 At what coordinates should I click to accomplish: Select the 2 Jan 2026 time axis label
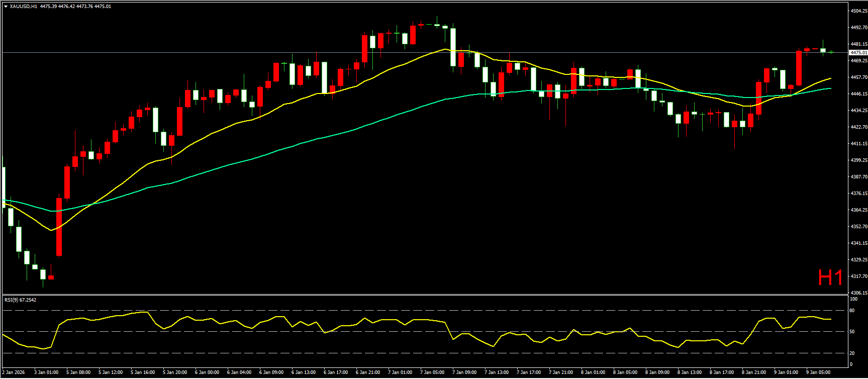click(13, 372)
